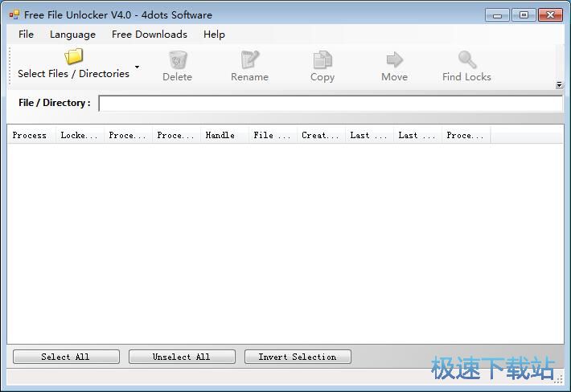571x392 pixels.
Task: Open the File menu
Action: click(26, 35)
